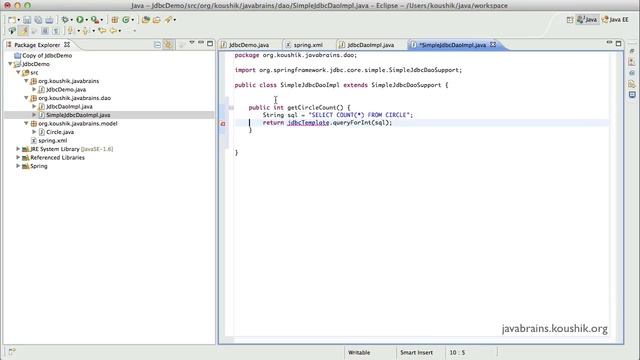Collapse the org.koushik.javabrains.model package
This screenshot has height=360, width=640.
coord(26,123)
